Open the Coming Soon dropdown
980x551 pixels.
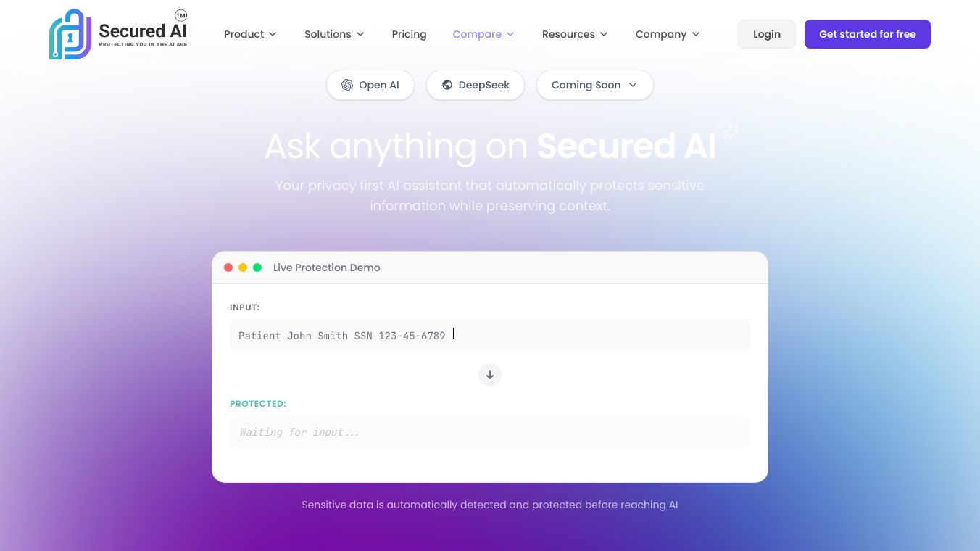[x=594, y=85]
